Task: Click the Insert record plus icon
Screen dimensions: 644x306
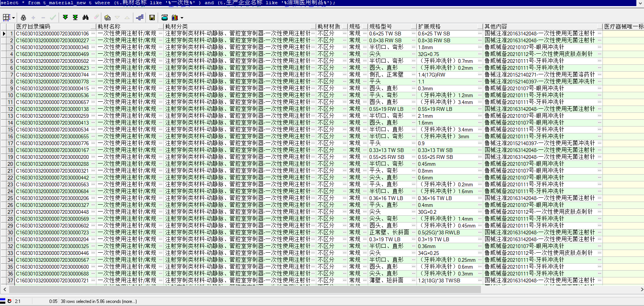Action: pos(33,18)
